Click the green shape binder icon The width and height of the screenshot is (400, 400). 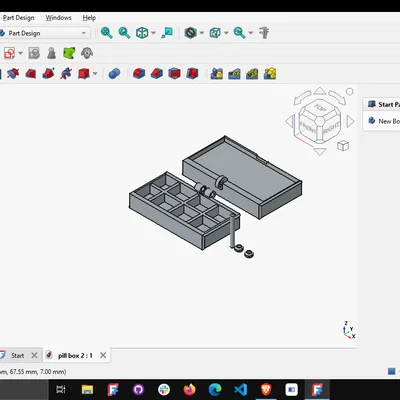coord(69,53)
